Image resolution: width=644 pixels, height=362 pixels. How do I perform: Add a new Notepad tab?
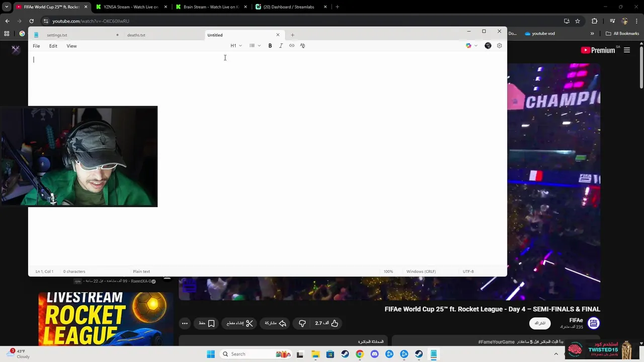(x=292, y=35)
